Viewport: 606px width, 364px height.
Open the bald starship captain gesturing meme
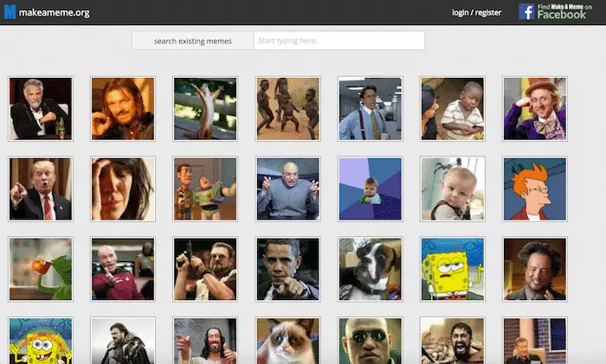click(123, 270)
